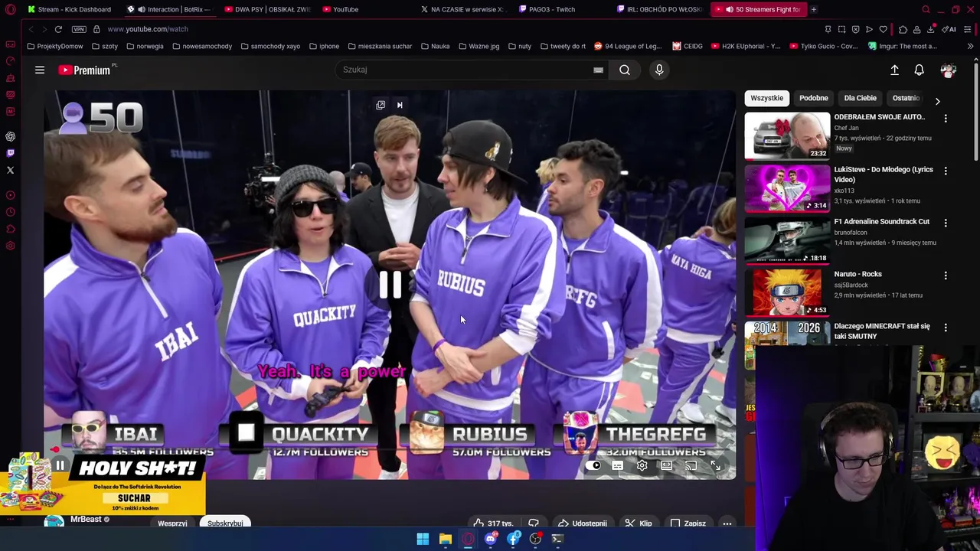
Task: Open options for Dlaczego MINECRAFT video
Action: [x=946, y=328]
